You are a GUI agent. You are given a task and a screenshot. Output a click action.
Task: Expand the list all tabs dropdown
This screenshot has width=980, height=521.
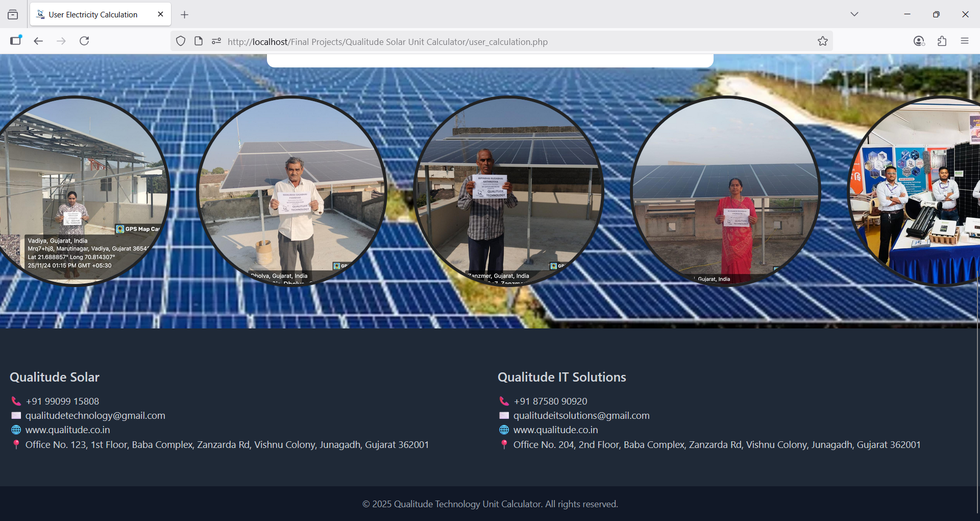point(854,14)
